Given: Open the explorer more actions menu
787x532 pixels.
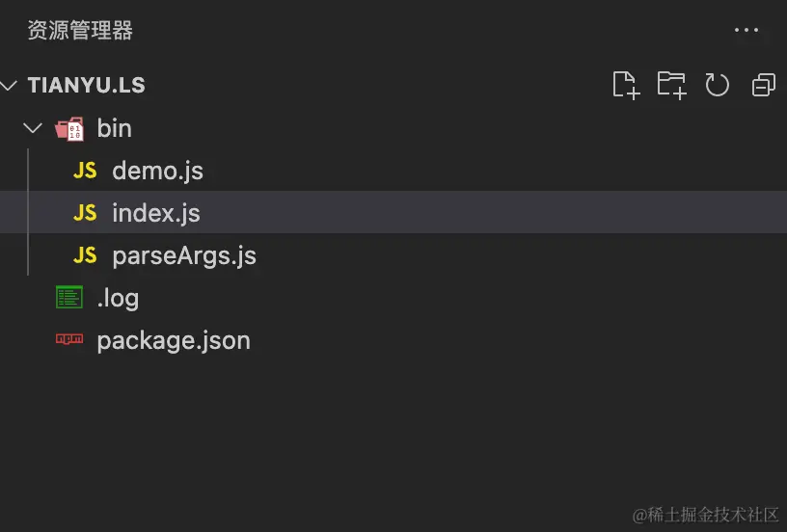Looking at the screenshot, I should pos(746,31).
